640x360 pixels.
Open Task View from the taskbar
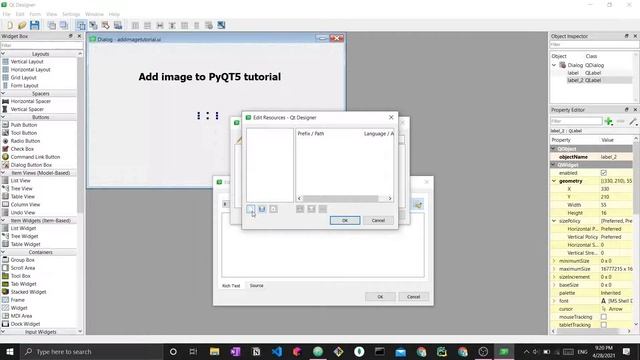pos(193,351)
